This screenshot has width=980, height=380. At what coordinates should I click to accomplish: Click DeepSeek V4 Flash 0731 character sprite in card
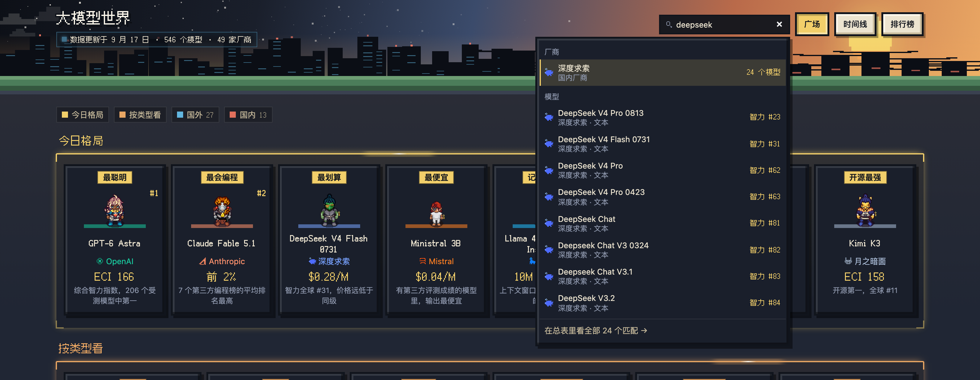tap(329, 210)
